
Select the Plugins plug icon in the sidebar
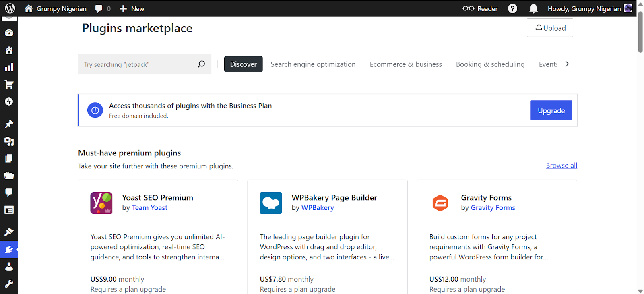tap(9, 250)
